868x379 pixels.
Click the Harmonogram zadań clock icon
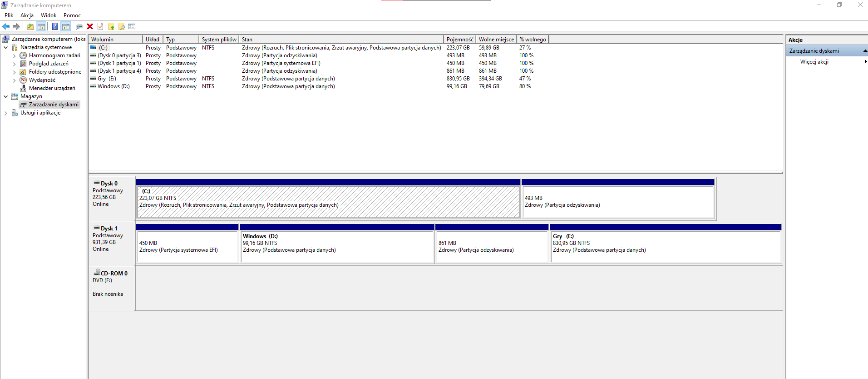tap(23, 55)
